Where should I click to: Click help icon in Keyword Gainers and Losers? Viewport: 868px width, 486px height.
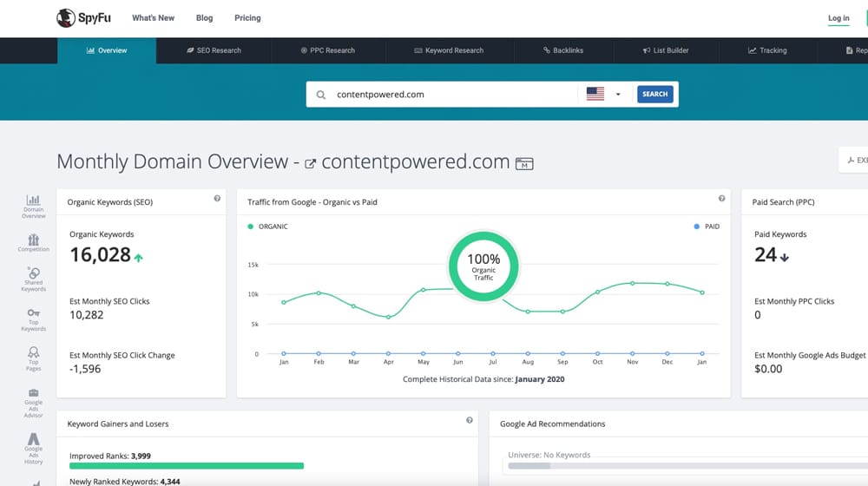470,420
